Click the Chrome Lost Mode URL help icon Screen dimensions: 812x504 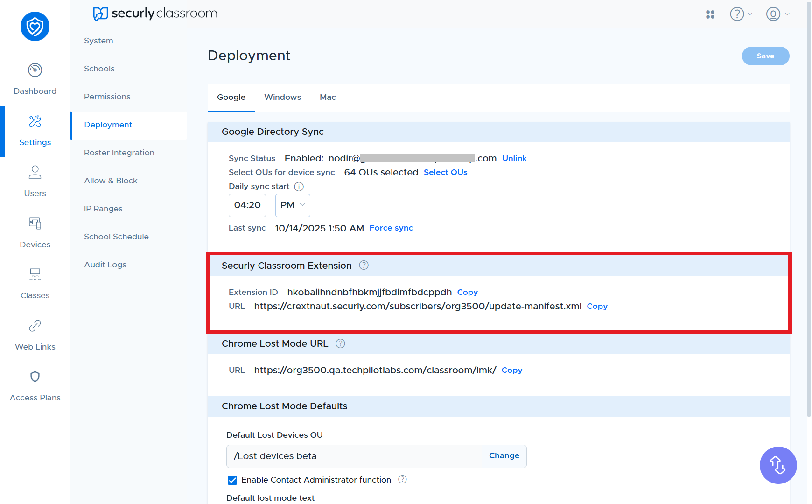(x=341, y=343)
